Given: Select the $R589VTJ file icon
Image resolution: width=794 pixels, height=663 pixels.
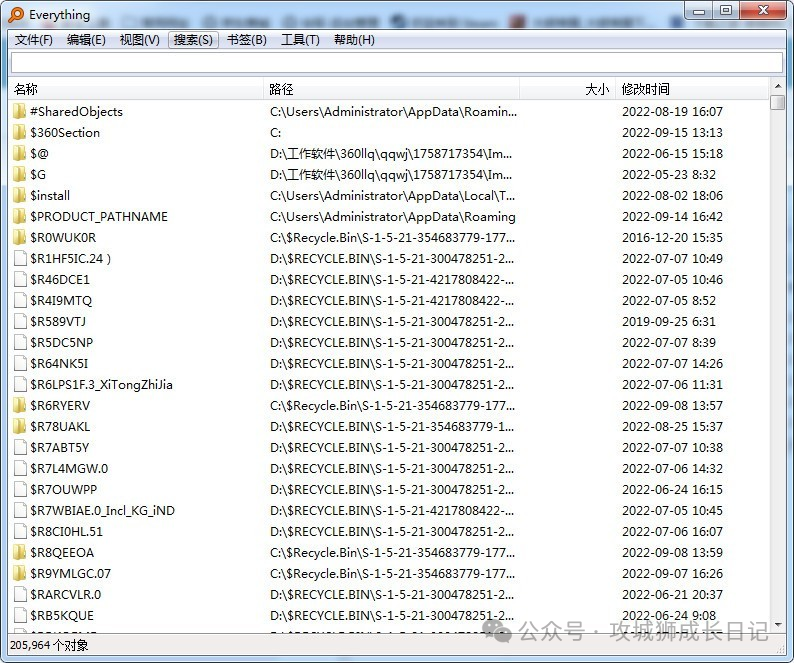Looking at the screenshot, I should (x=20, y=322).
